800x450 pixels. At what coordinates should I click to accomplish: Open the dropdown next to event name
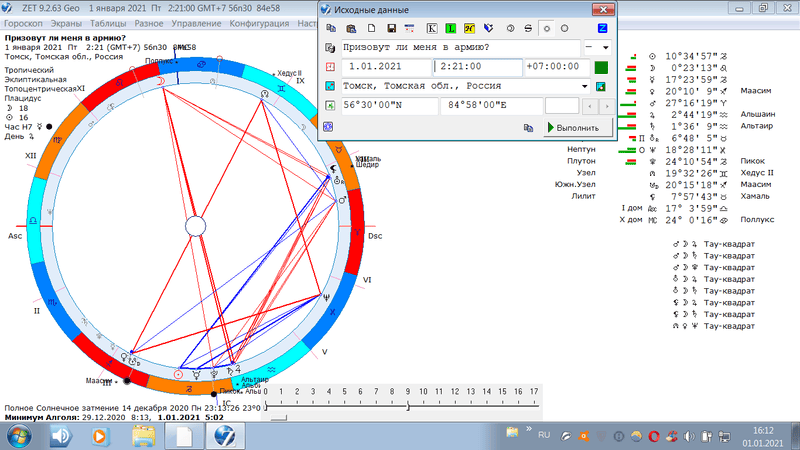pyautogui.click(x=606, y=48)
